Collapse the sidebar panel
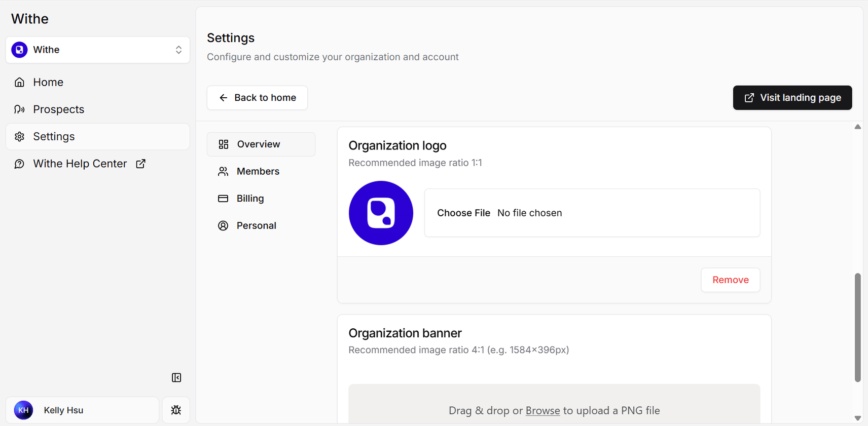868x426 pixels. coord(176,377)
